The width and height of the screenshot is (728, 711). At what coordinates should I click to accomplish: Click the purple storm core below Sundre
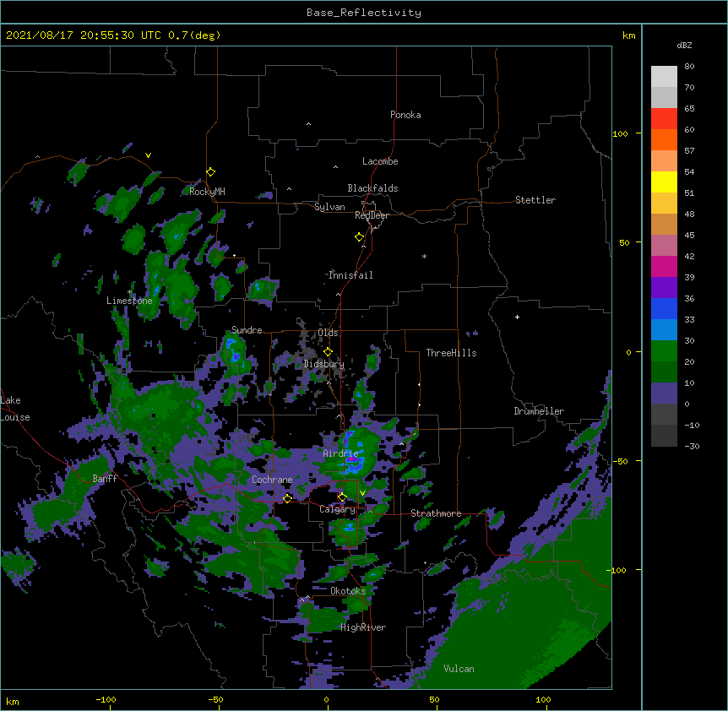236,356
